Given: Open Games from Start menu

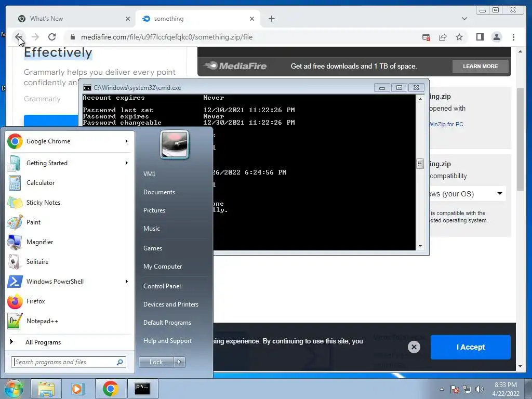Looking at the screenshot, I should [x=153, y=248].
